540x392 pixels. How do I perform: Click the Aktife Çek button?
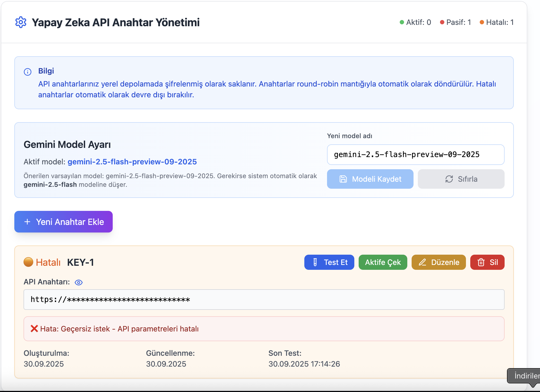point(383,262)
